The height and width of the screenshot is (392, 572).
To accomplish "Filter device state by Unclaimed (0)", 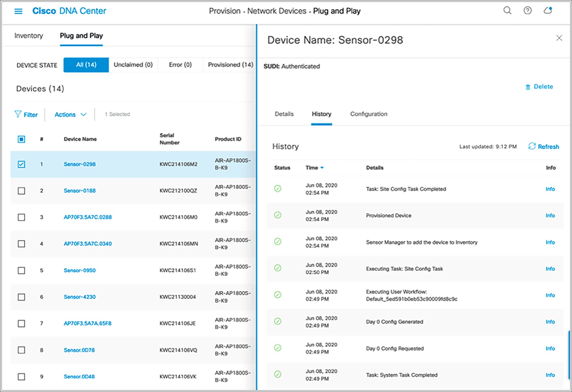I will (x=133, y=65).
